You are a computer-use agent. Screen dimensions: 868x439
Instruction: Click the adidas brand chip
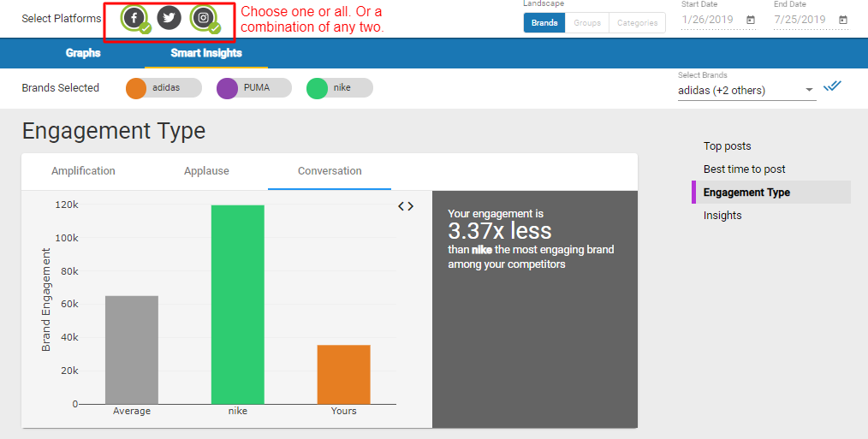point(163,88)
